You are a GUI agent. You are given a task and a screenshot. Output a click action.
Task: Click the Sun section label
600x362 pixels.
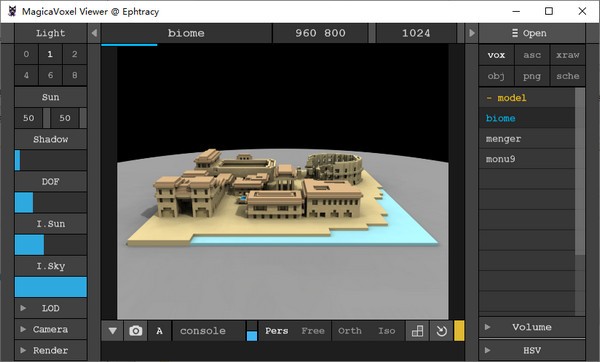point(51,97)
